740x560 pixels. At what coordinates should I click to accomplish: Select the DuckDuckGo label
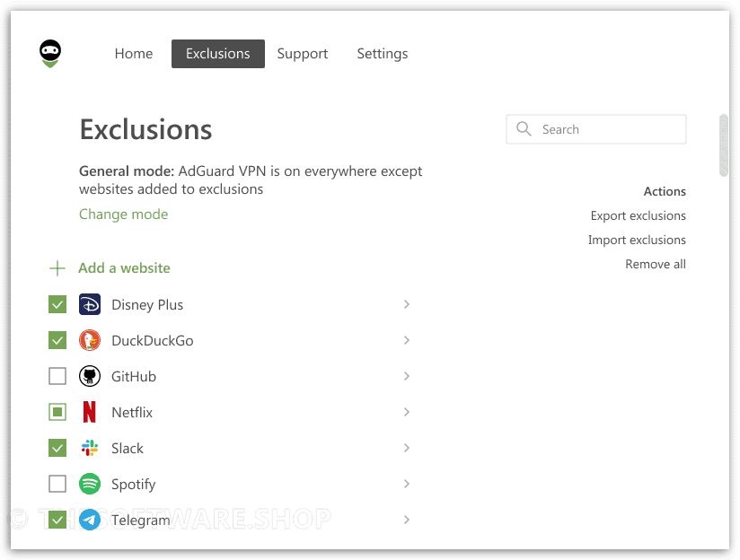[153, 341]
